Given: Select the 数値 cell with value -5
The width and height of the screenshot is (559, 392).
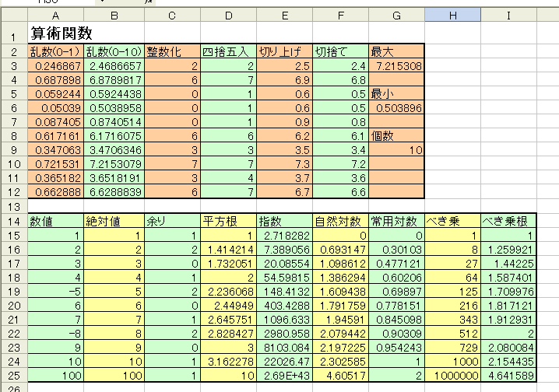Looking at the screenshot, I should tap(55, 292).
